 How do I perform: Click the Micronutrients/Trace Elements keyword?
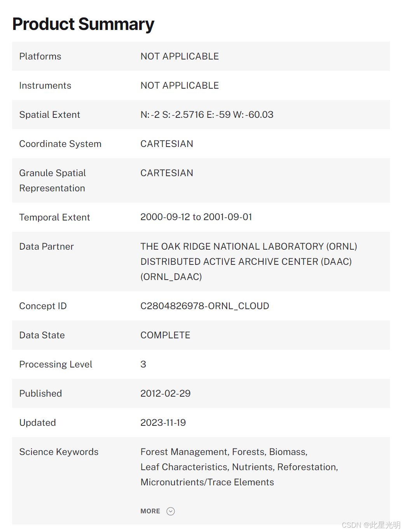207,482
